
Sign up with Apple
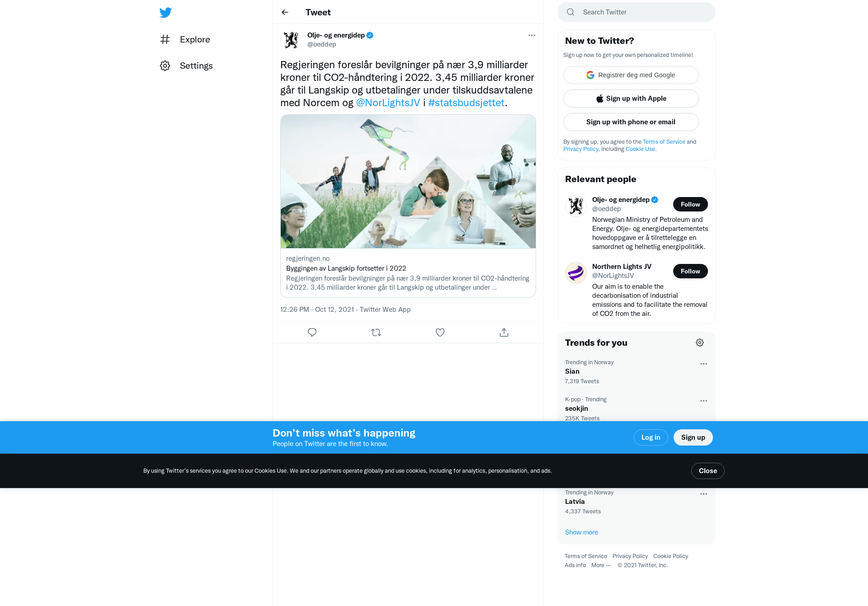click(631, 99)
